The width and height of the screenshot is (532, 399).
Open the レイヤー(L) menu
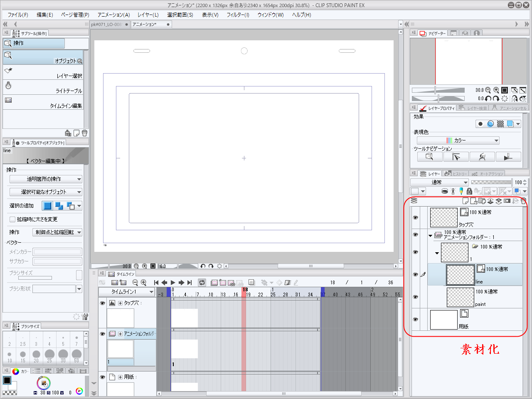(148, 15)
